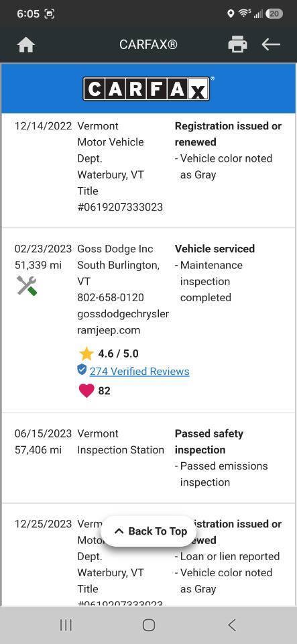Go back using the header arrow

click(271, 44)
